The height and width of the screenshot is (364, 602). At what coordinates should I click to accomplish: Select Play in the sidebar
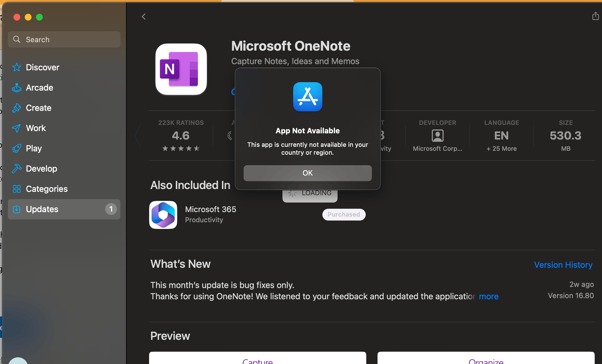tap(64, 148)
